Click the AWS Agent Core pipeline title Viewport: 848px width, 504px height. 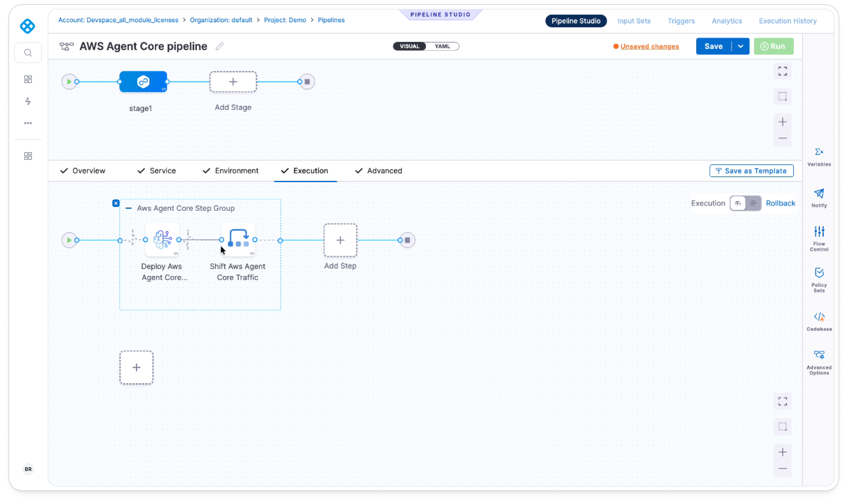click(x=143, y=46)
